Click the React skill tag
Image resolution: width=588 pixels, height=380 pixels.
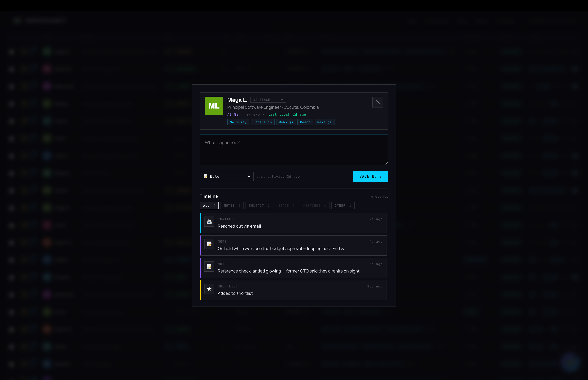coord(305,122)
